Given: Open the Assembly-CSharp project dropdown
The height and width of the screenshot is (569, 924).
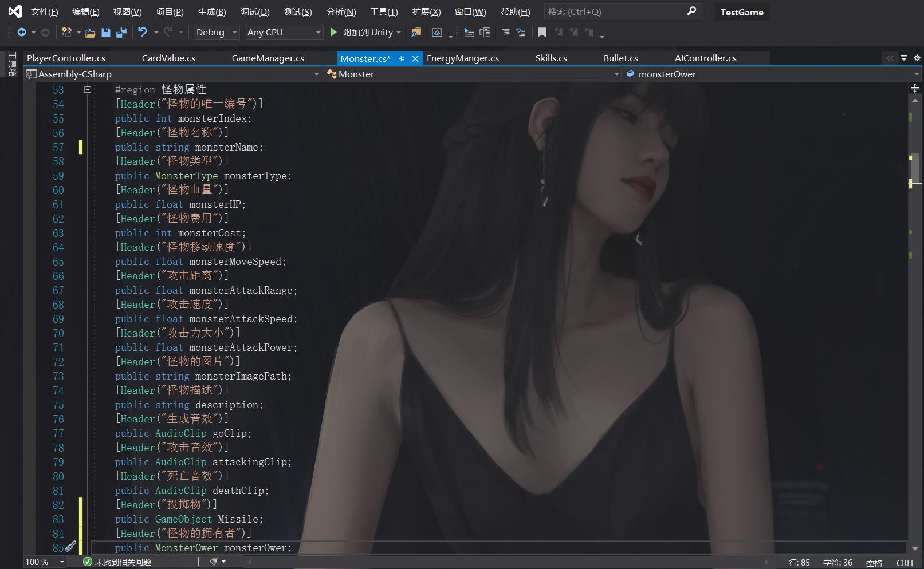Looking at the screenshot, I should pyautogui.click(x=172, y=74).
